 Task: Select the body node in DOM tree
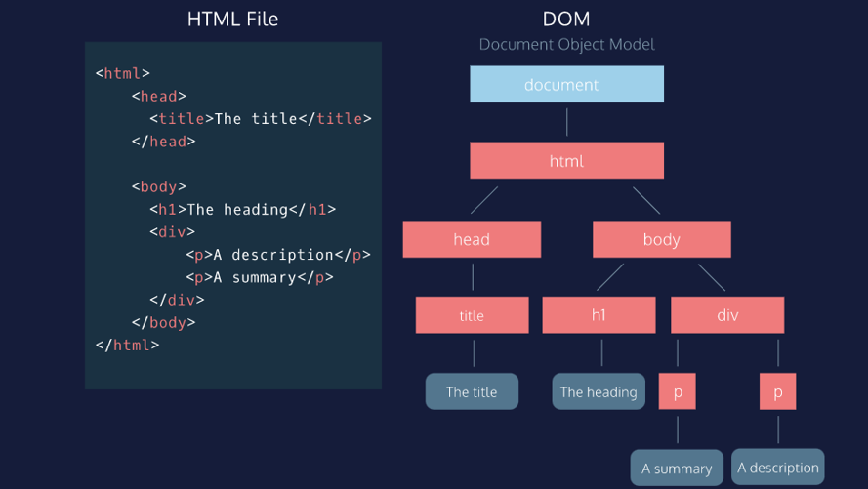[662, 239]
